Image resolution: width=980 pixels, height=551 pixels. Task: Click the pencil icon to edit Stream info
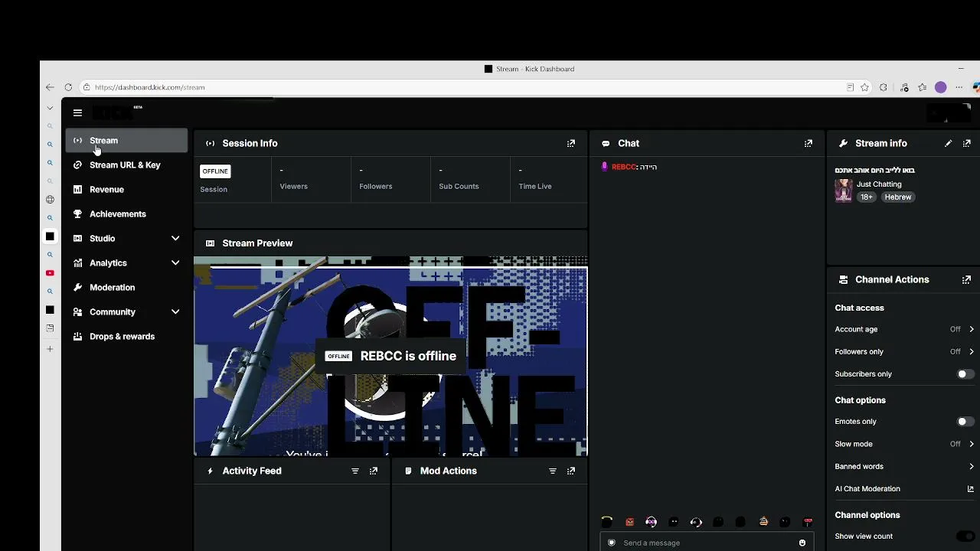pyautogui.click(x=949, y=143)
